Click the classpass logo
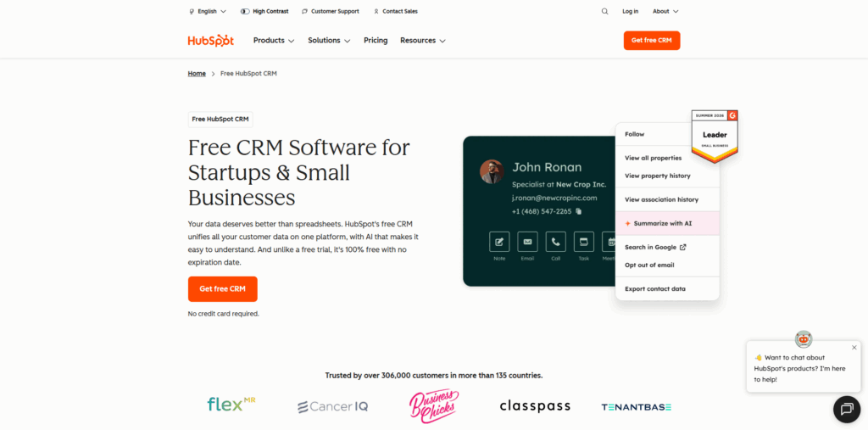The height and width of the screenshot is (430, 868). (x=535, y=406)
